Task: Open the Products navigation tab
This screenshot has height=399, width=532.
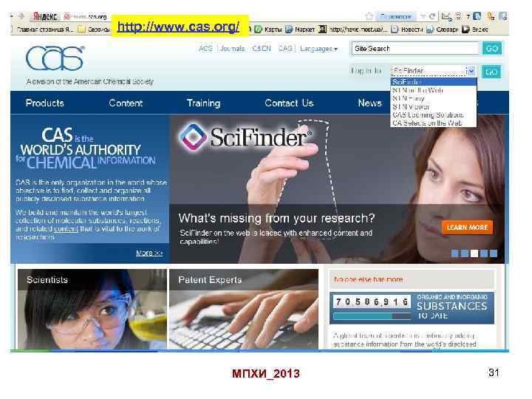Action: 45,103
